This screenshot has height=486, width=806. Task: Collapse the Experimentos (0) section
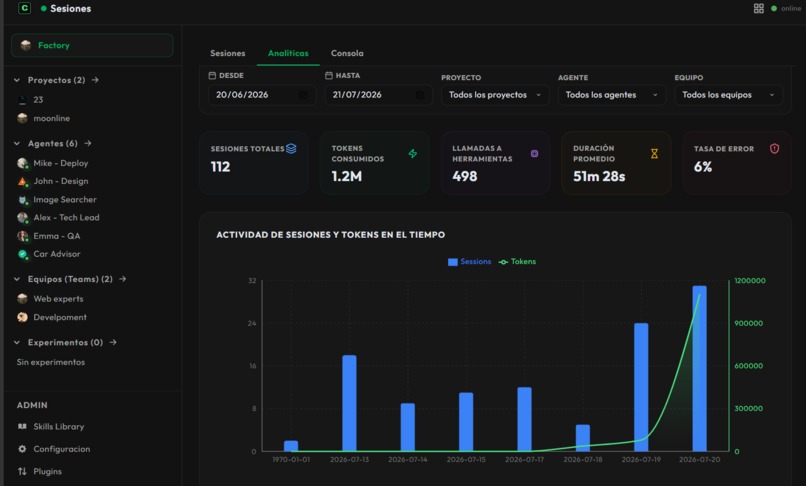(x=17, y=343)
